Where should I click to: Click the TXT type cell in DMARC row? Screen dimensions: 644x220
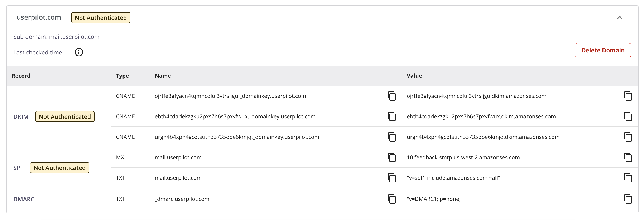coord(120,199)
